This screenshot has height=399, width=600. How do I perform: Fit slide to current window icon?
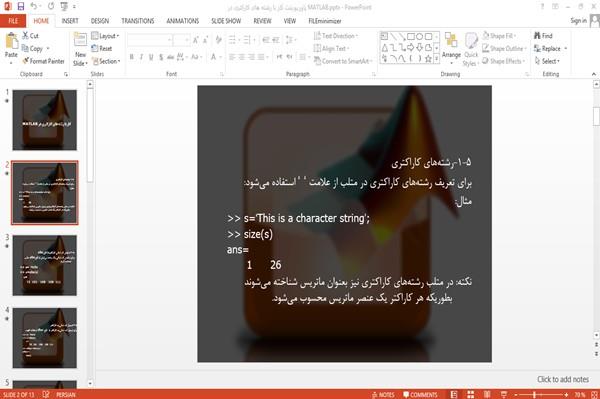(x=594, y=394)
